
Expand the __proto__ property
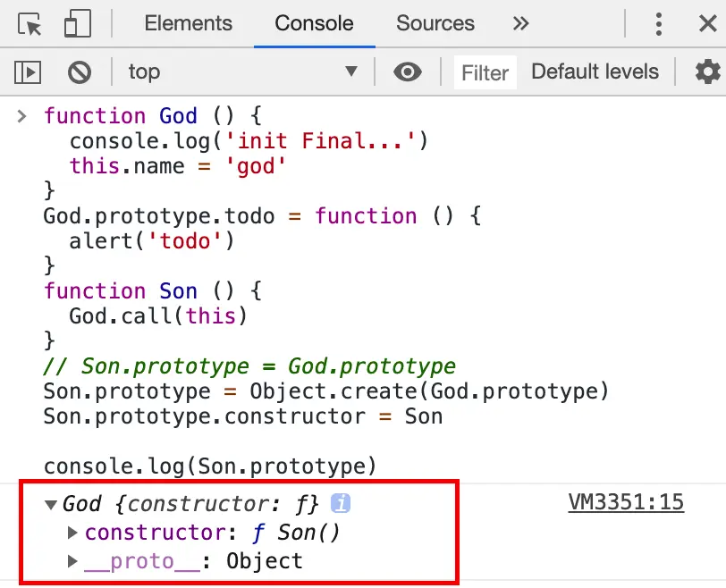[73, 562]
